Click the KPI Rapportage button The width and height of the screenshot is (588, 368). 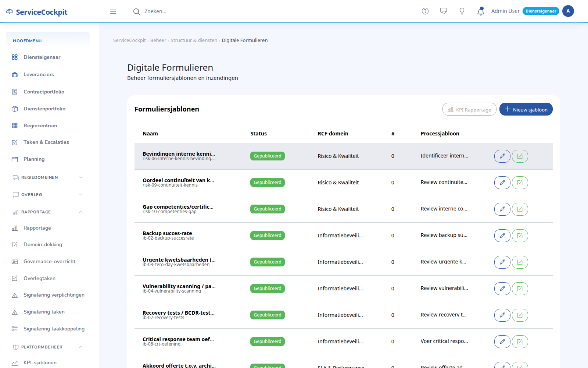469,109
